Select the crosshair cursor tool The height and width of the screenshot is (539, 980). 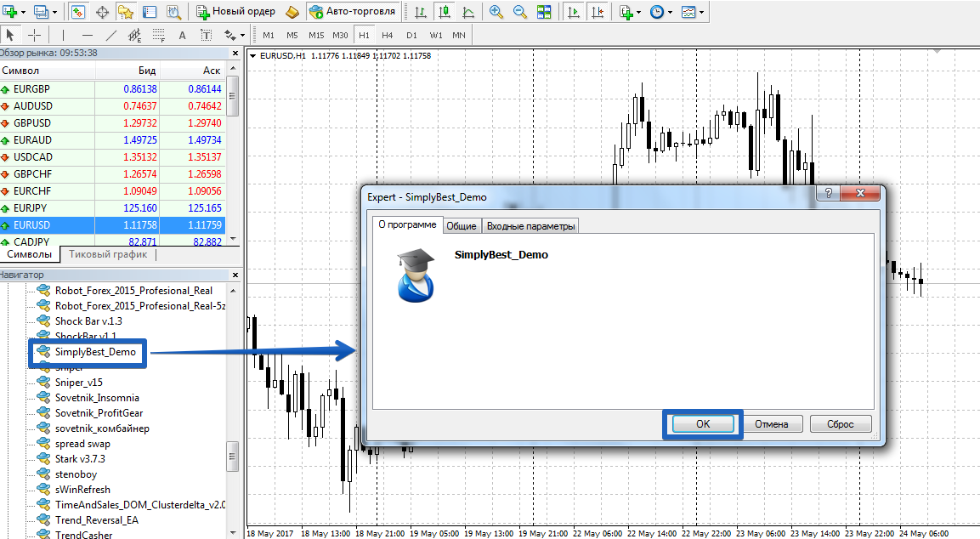pyautogui.click(x=35, y=35)
